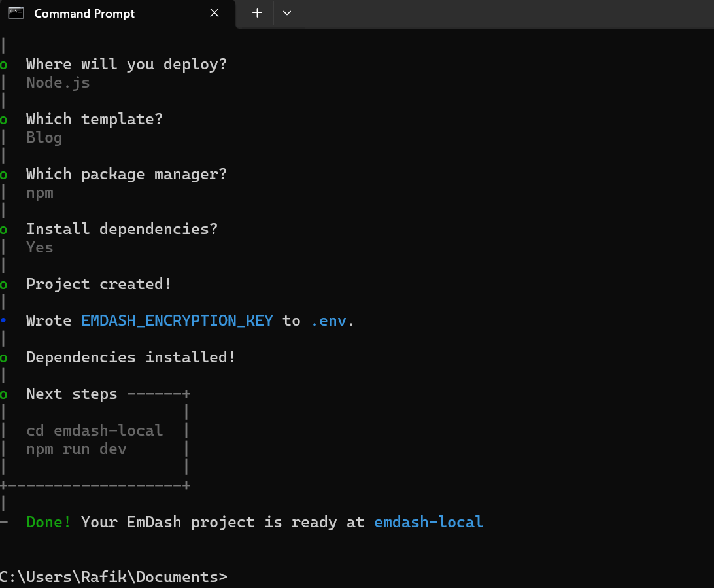Image resolution: width=714 pixels, height=588 pixels.
Task: Click the blue .env filename
Action: tap(329, 321)
